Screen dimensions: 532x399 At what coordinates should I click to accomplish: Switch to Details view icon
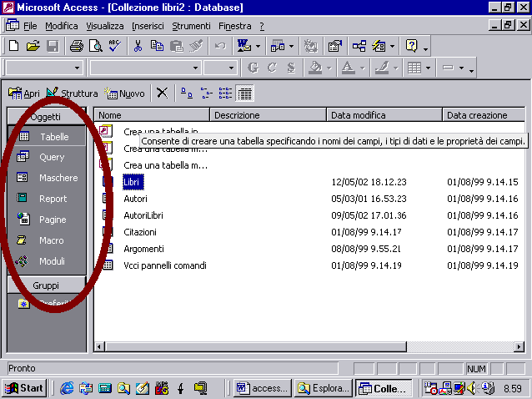244,93
